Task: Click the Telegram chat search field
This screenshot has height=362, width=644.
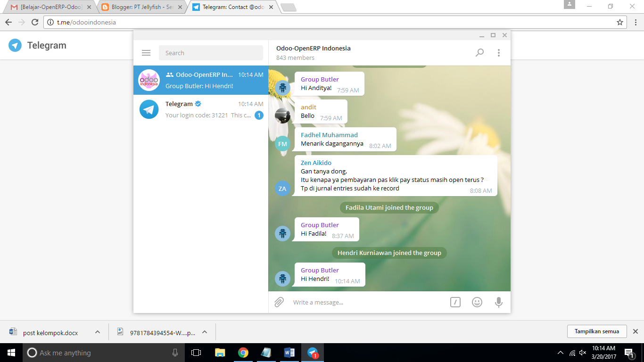Action: tap(211, 53)
